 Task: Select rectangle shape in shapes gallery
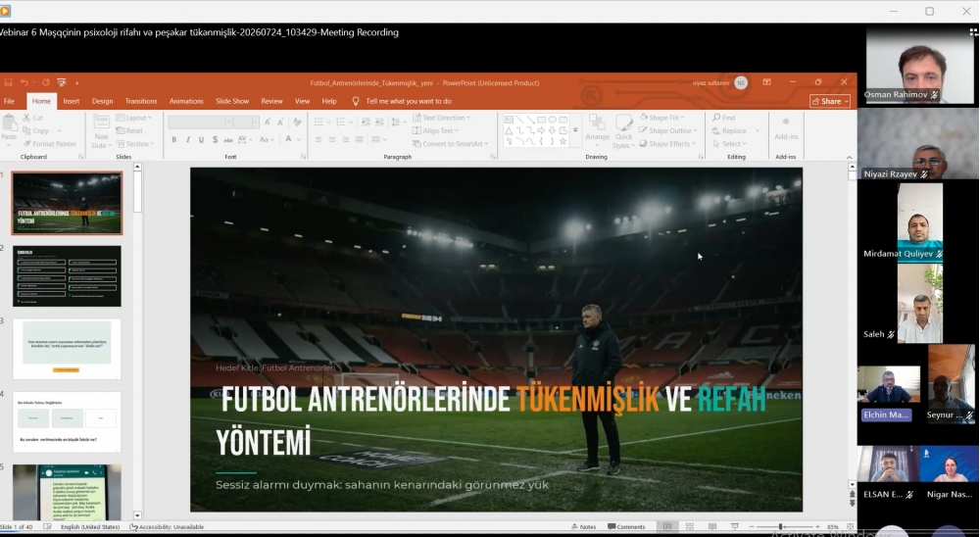541,120
